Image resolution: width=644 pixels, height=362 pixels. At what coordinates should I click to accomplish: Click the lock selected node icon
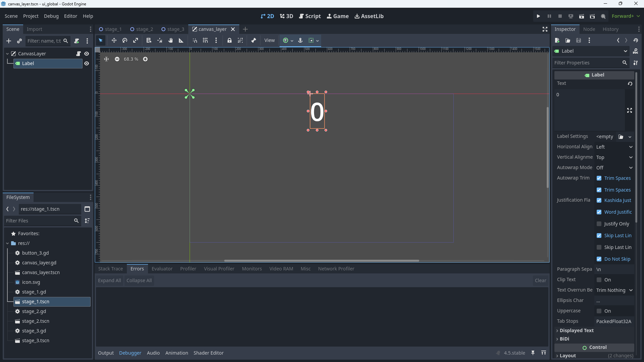coord(230,40)
